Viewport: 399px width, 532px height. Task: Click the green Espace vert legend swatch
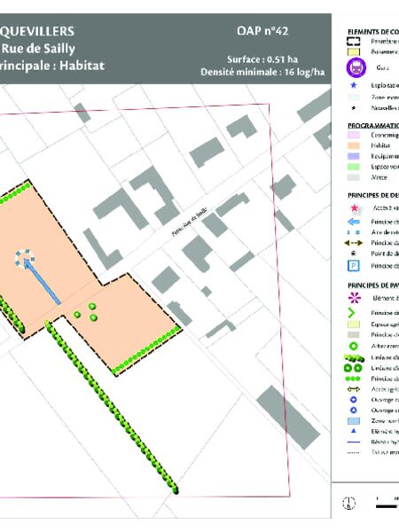click(x=354, y=167)
